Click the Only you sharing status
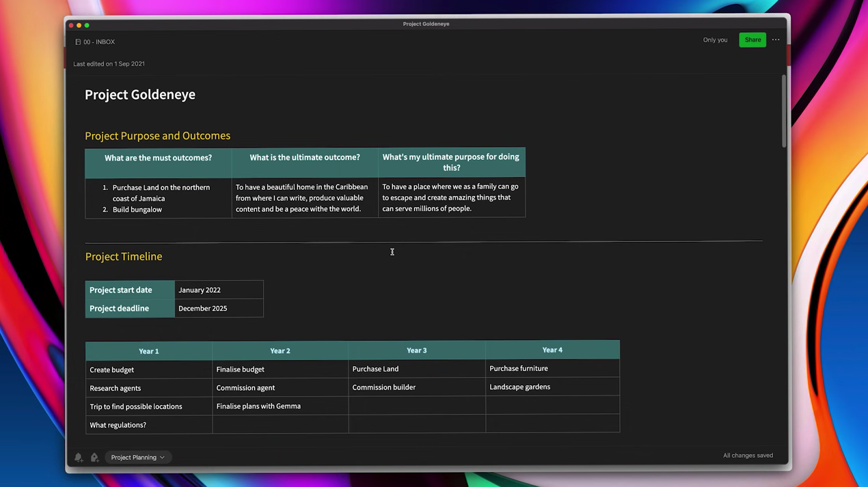 715,40
